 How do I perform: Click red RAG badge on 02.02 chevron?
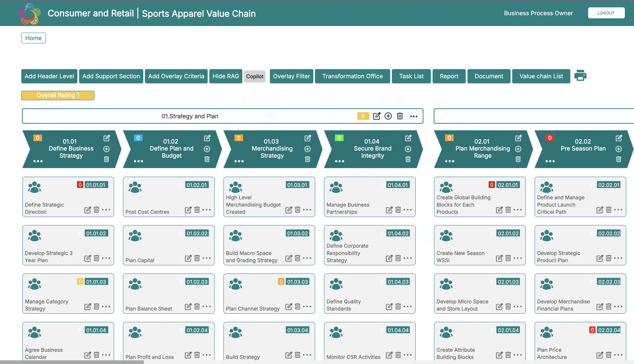point(550,138)
